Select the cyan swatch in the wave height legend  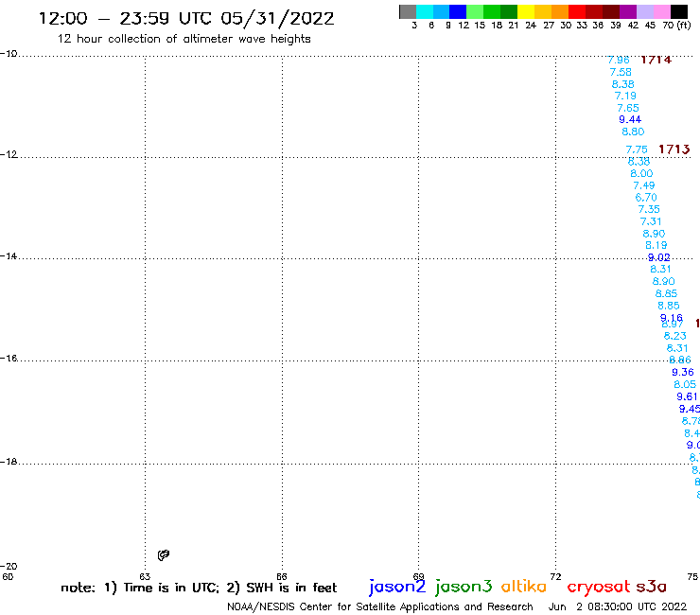(x=425, y=11)
